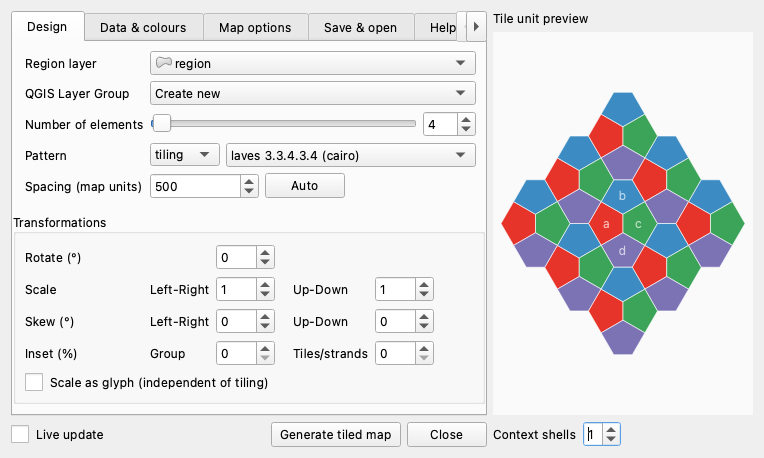Click the Context shells value field

(593, 434)
